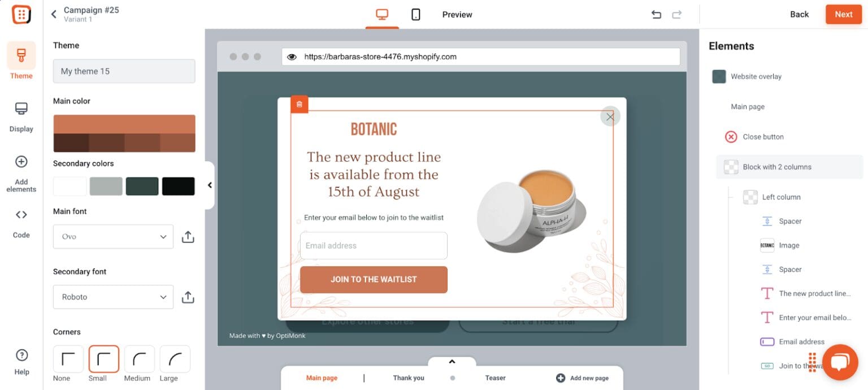The height and width of the screenshot is (390, 868).
Task: Pick the dark green secondary color swatch
Action: click(142, 186)
